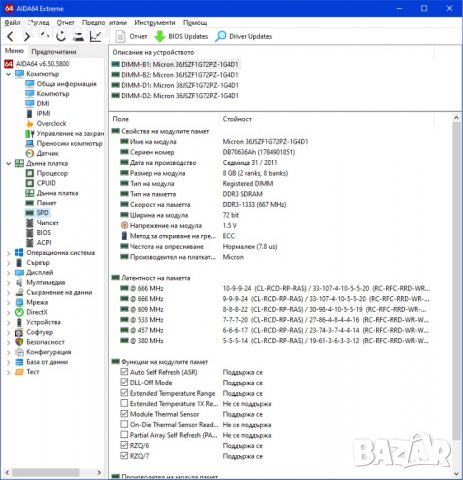Toggle the RZQ/7 checkbox
The image size is (463, 480).
click(x=124, y=456)
